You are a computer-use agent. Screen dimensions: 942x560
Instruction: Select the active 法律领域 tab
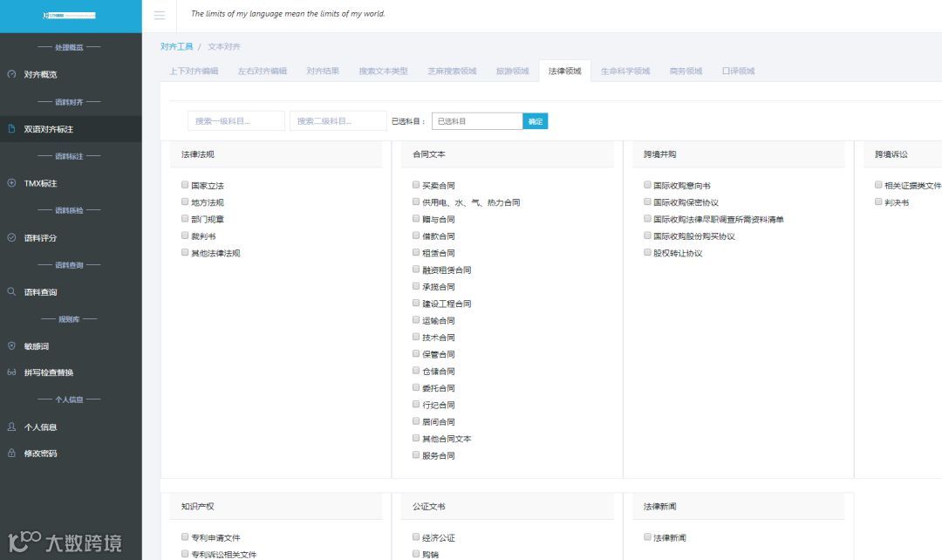point(564,71)
